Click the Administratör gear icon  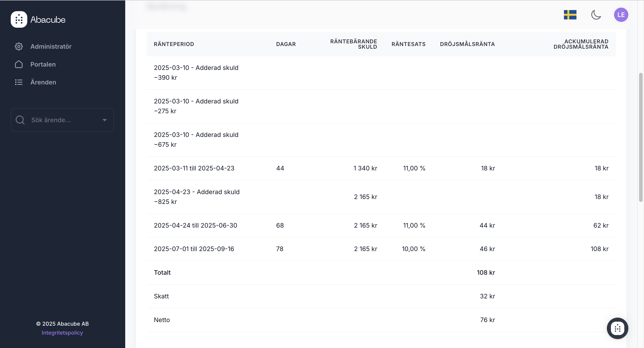pyautogui.click(x=19, y=46)
